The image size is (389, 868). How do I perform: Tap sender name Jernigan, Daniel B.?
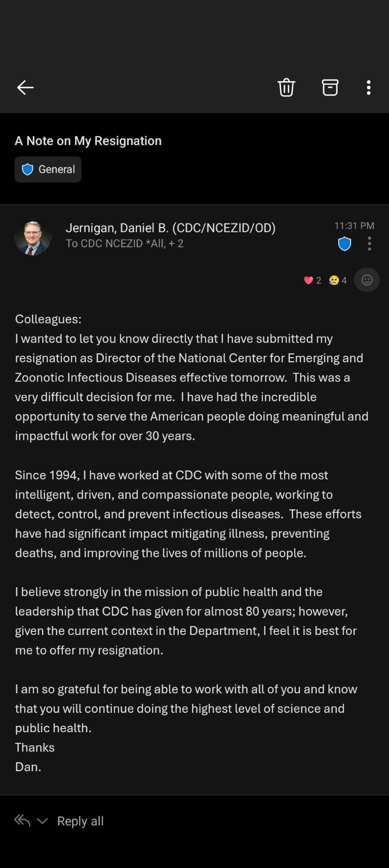point(170,228)
